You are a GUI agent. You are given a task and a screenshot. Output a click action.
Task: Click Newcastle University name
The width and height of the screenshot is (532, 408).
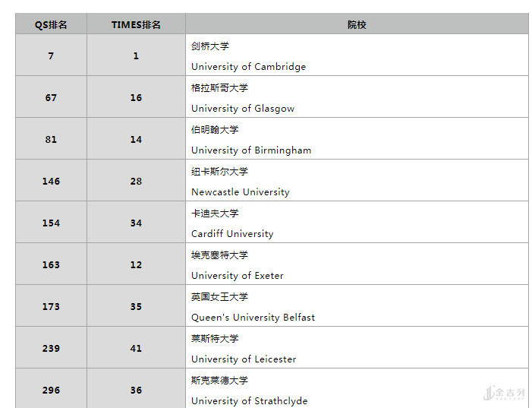pos(240,192)
